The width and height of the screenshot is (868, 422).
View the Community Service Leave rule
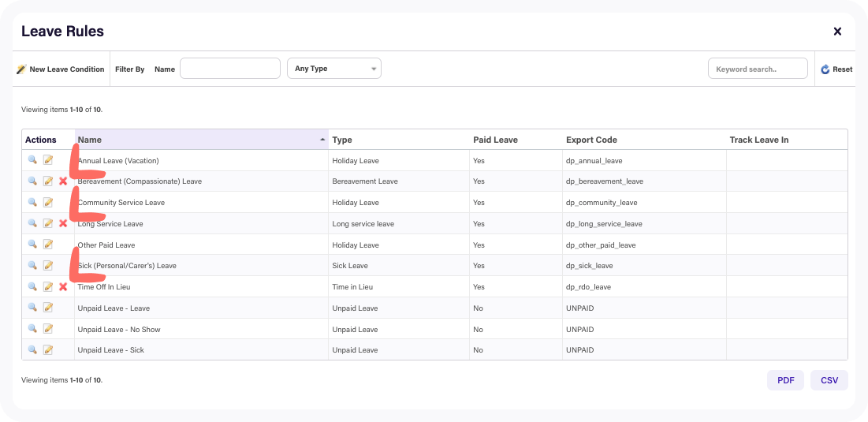click(x=32, y=202)
